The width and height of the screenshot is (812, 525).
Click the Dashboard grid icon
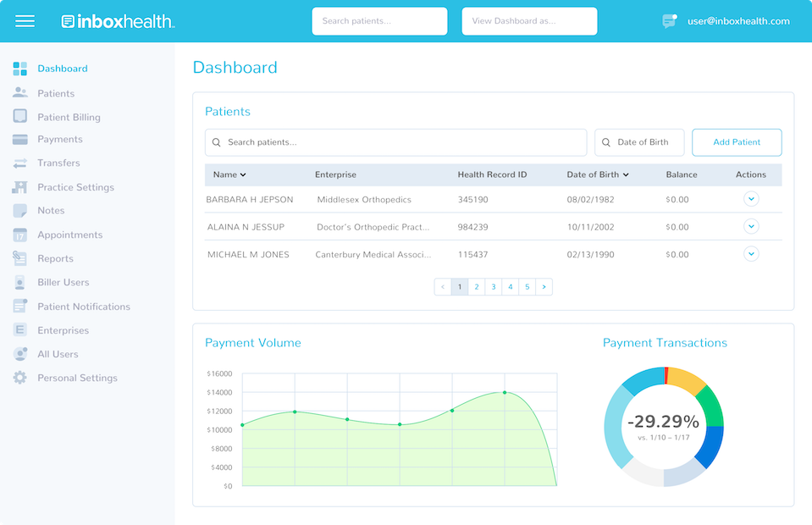[x=20, y=69]
